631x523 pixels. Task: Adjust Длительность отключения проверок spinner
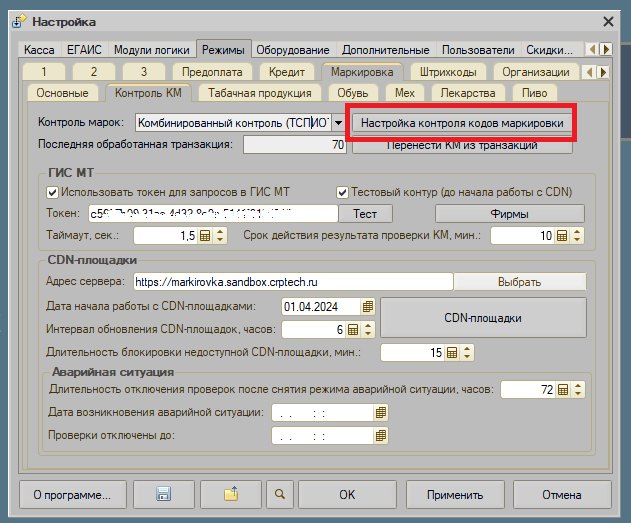click(578, 389)
